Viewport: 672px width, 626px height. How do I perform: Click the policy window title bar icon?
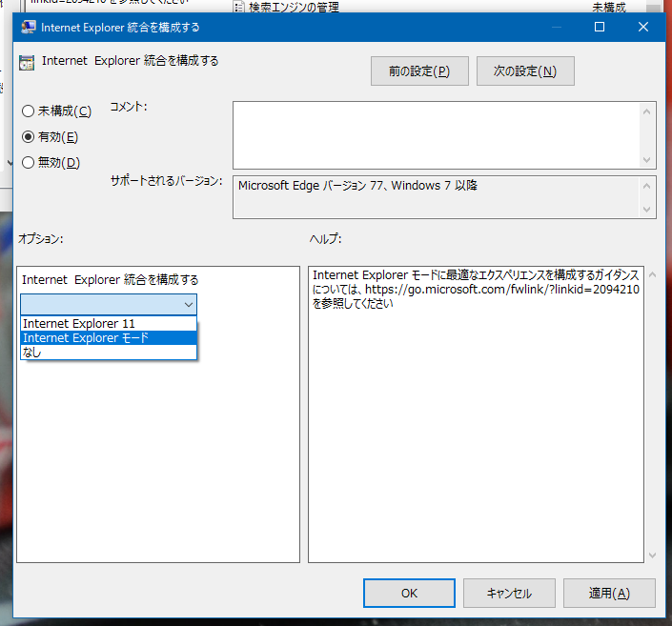click(29, 27)
